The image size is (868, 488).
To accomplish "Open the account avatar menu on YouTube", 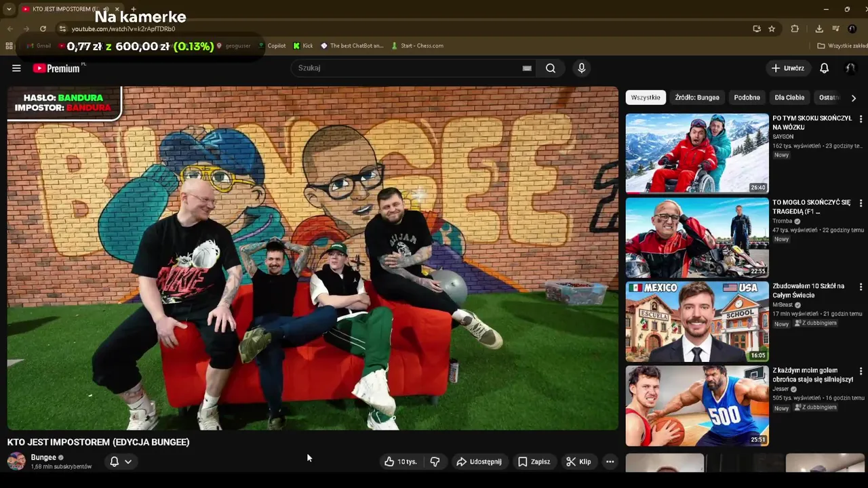I will [850, 68].
